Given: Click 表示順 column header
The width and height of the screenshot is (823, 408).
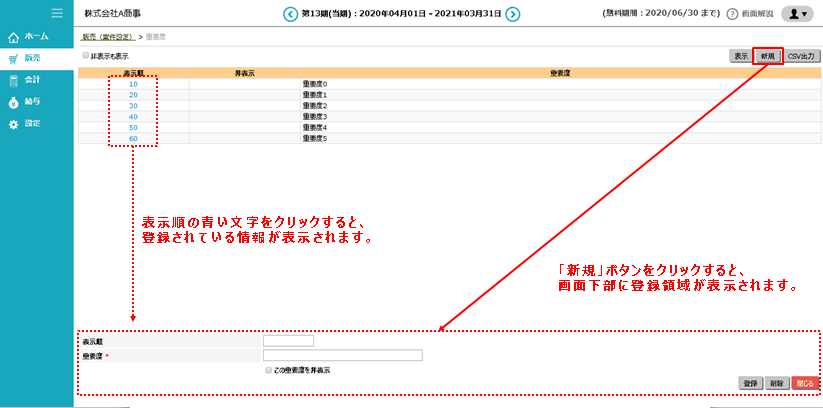Looking at the screenshot, I should [x=134, y=73].
